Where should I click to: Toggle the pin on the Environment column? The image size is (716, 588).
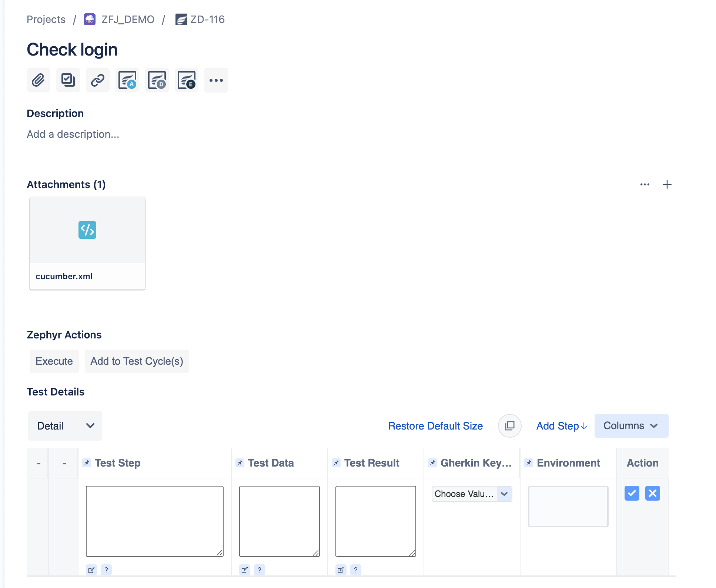(529, 463)
